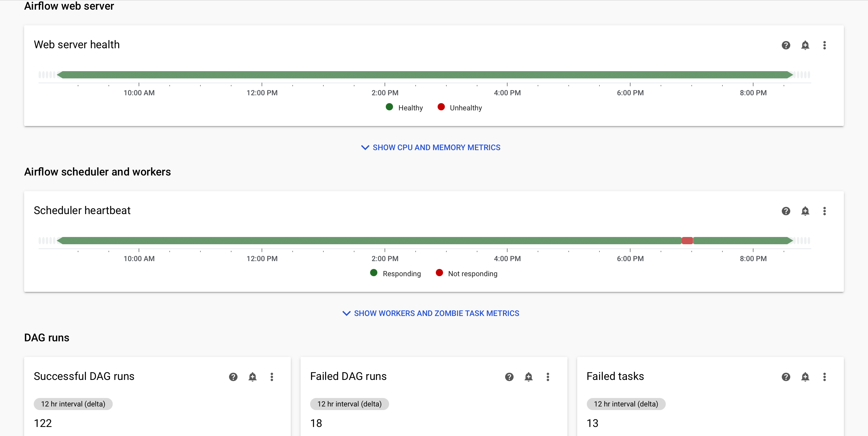This screenshot has height=436, width=868.
Task: Create alerting policy from Web server health
Action: point(805,45)
